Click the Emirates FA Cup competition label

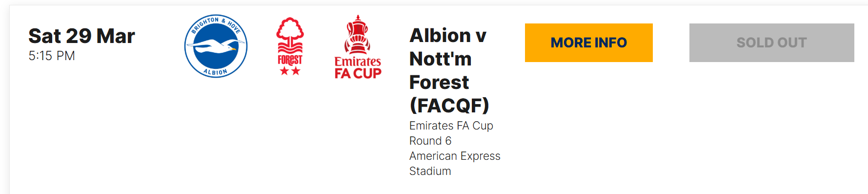451,126
